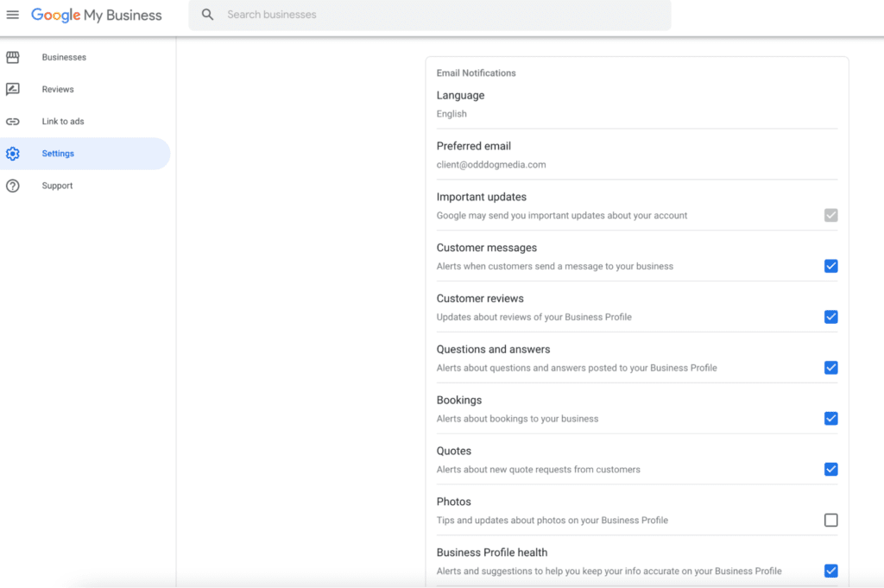884x588 pixels.
Task: Select Reviews in the sidebar
Action: [x=58, y=89]
